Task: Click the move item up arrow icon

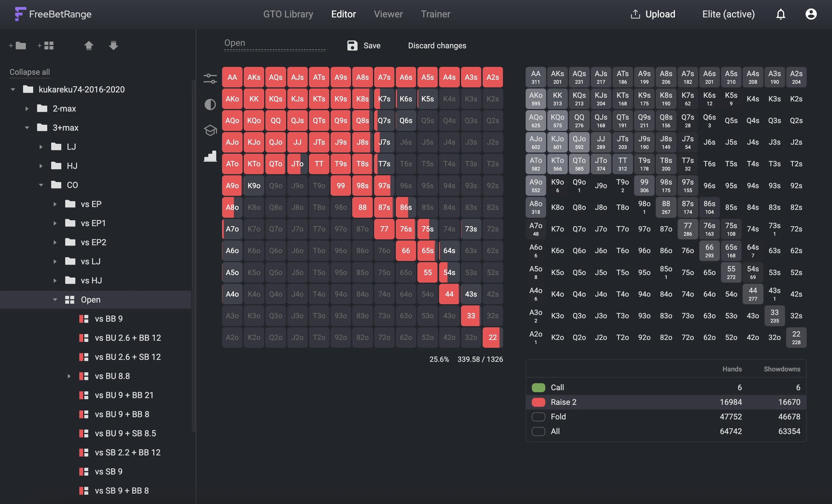Action: point(89,46)
